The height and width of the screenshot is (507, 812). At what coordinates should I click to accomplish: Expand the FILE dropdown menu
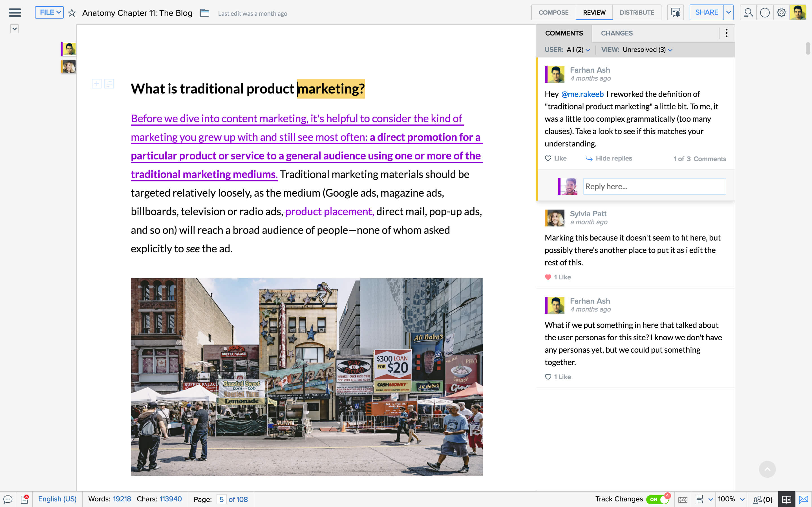(x=49, y=12)
